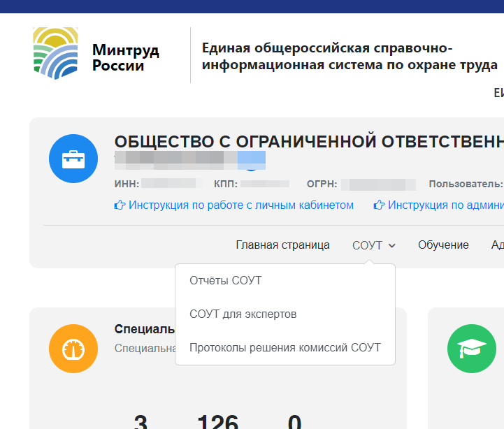Click the number 126 statistic

coord(217,421)
